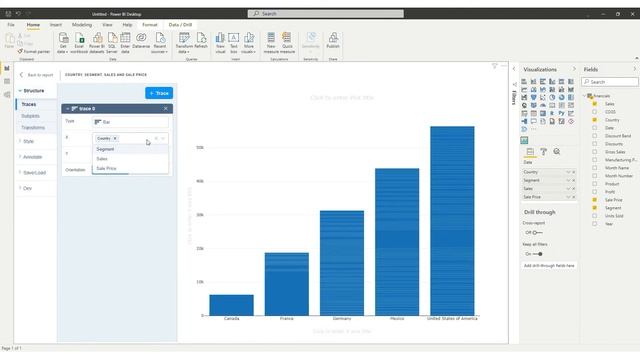
Task: Check the Gross Sales field checkbox
Action: pyautogui.click(x=594, y=152)
